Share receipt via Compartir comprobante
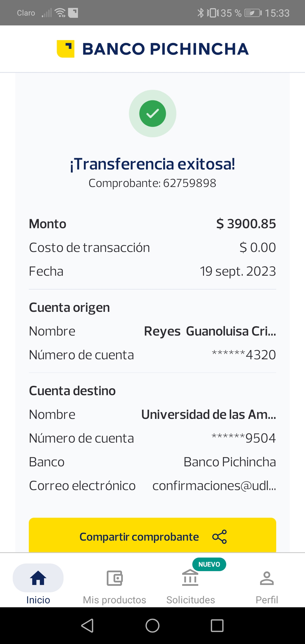 [139, 537]
